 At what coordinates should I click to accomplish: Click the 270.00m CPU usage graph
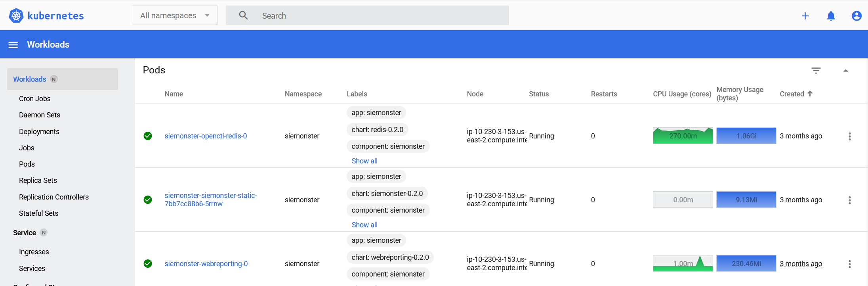(x=683, y=136)
